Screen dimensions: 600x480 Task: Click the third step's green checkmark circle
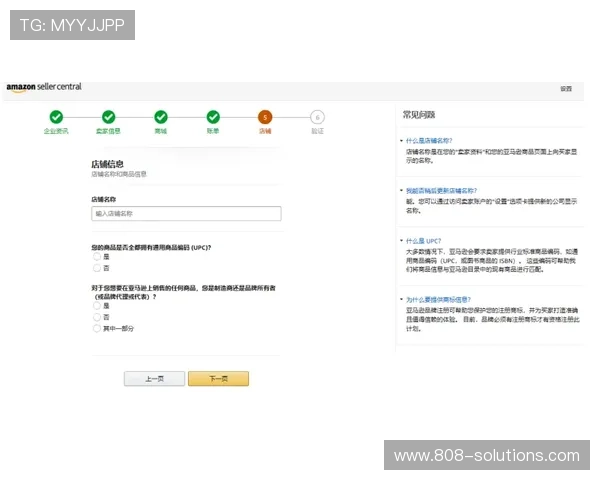(161, 117)
